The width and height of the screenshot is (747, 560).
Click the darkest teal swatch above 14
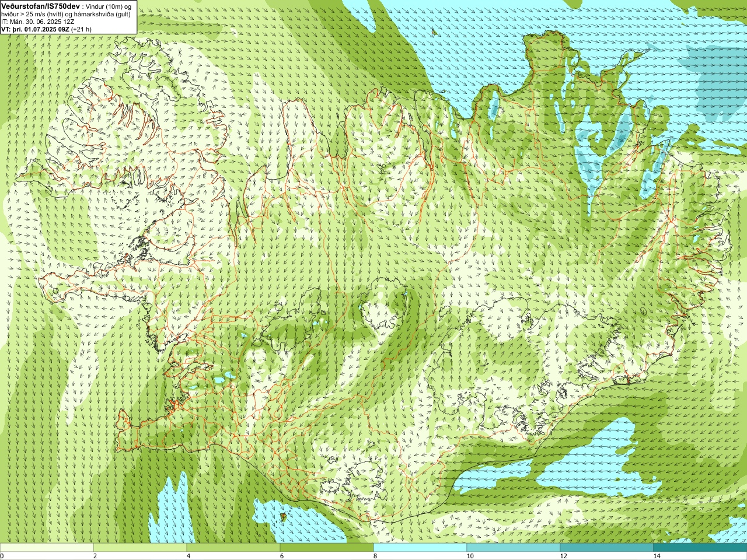[700, 548]
